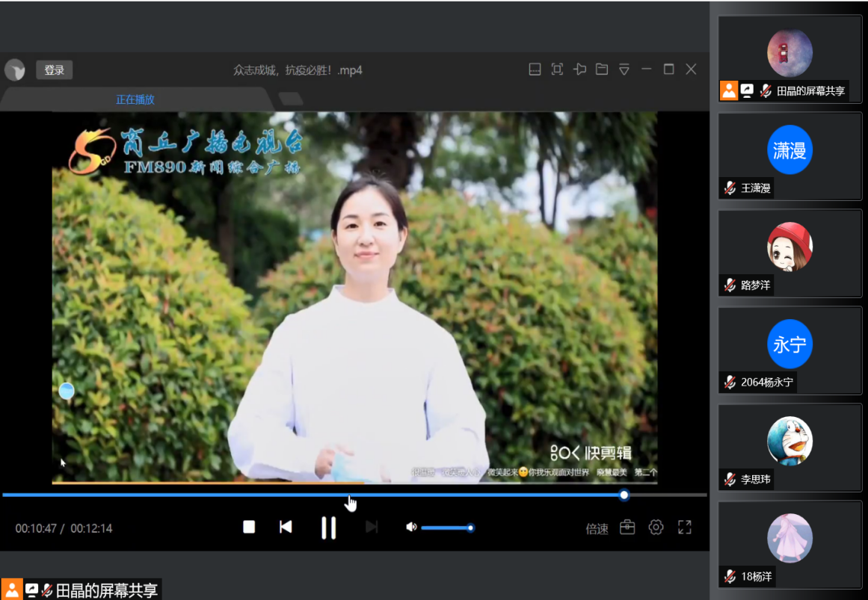The width and height of the screenshot is (868, 600).
Task: Mute the player volume speaker icon
Action: pyautogui.click(x=410, y=528)
